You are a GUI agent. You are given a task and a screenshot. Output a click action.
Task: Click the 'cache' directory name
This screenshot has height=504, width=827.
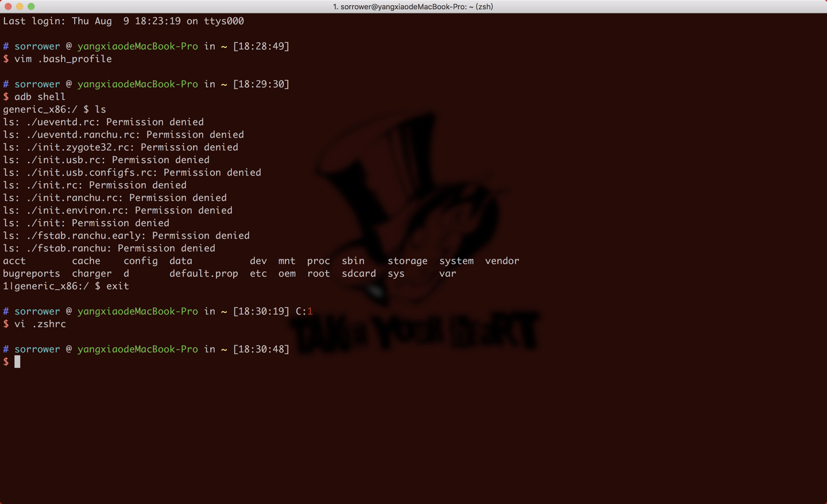pos(86,261)
